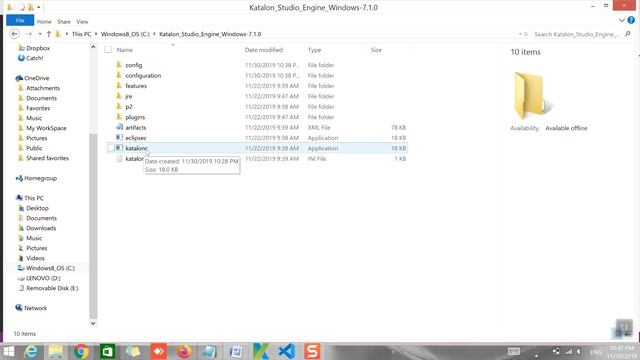This screenshot has width=640, height=360.
Task: Sort by Date modified column header
Action: [264, 50]
